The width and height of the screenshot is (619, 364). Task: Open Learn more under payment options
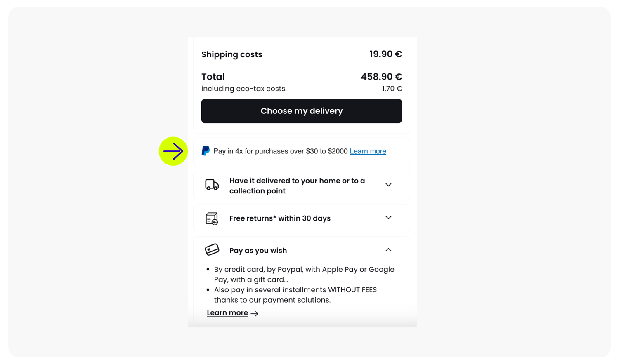coord(227,313)
